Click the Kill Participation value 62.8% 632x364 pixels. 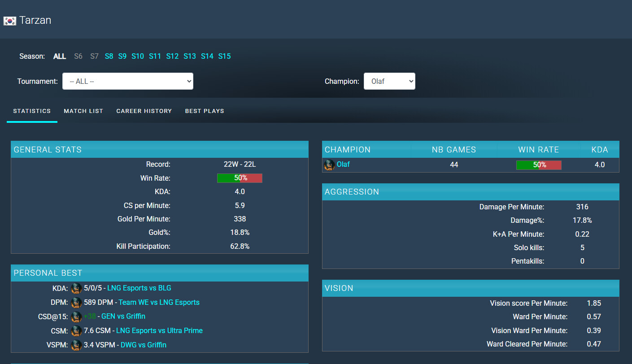pyautogui.click(x=240, y=246)
